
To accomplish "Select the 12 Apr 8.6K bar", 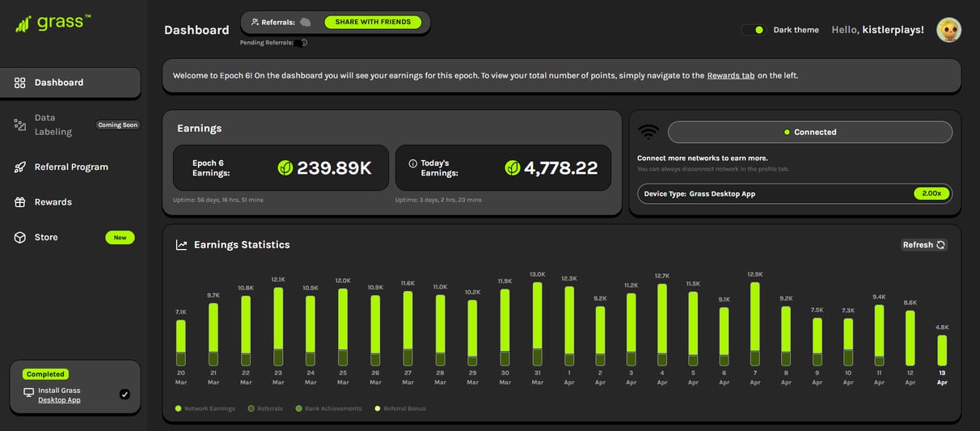I will 910,339.
